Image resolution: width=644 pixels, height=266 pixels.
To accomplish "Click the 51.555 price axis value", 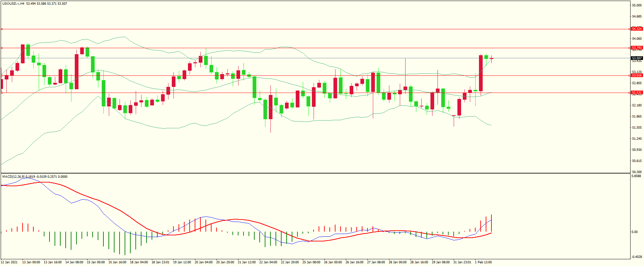I will (637, 128).
